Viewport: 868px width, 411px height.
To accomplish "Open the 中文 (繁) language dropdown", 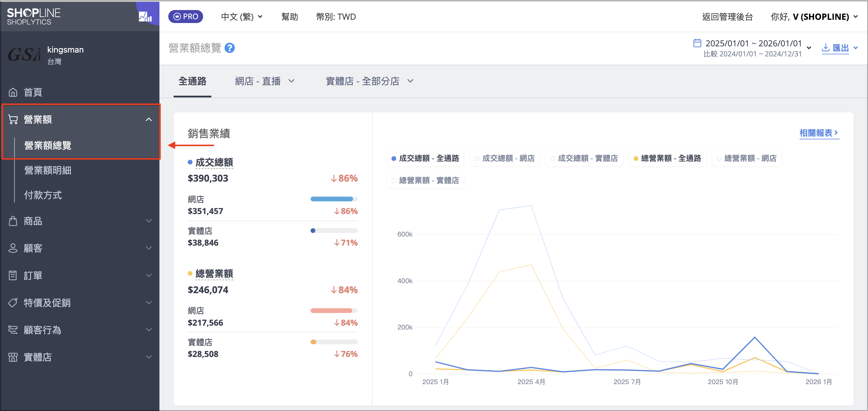I will (242, 17).
